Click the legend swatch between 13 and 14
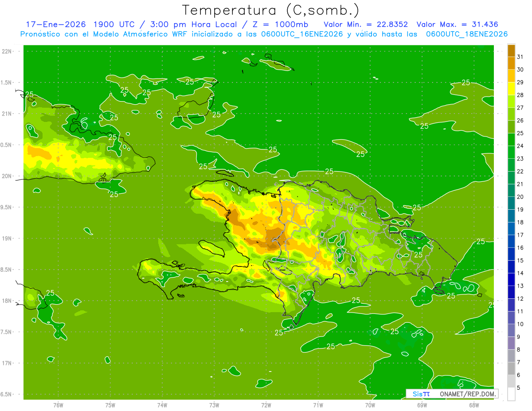The width and height of the screenshot is (532, 411). click(511, 279)
